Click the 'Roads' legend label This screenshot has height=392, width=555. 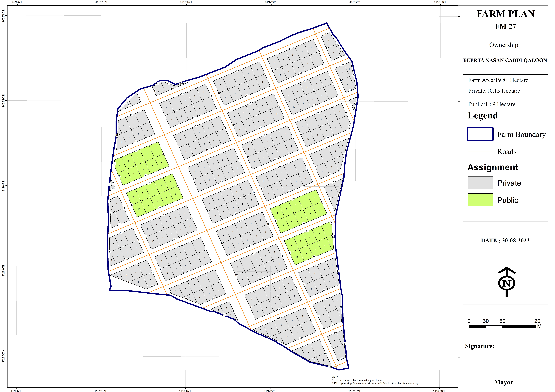click(x=507, y=152)
